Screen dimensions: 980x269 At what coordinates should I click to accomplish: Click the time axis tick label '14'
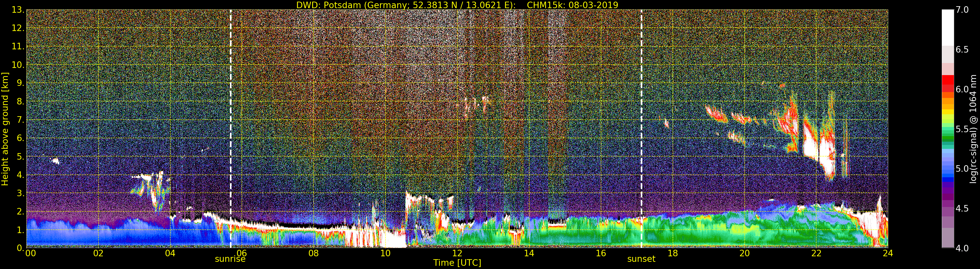click(x=529, y=253)
